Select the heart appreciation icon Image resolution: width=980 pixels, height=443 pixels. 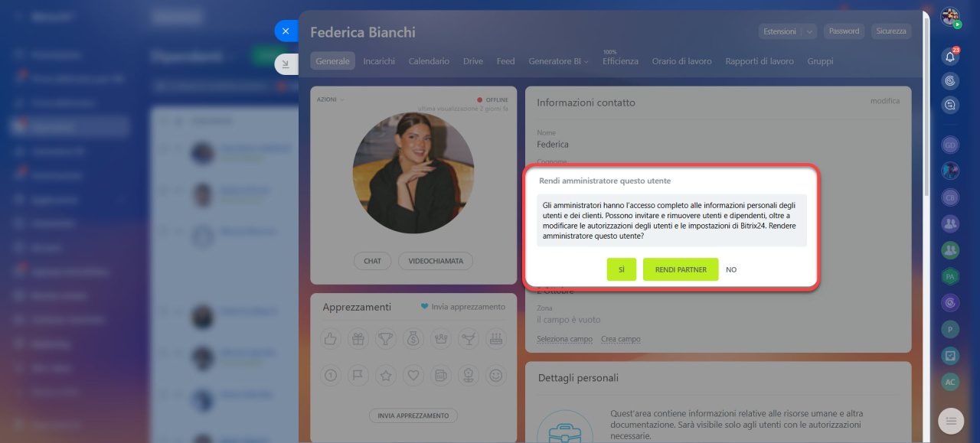(413, 375)
